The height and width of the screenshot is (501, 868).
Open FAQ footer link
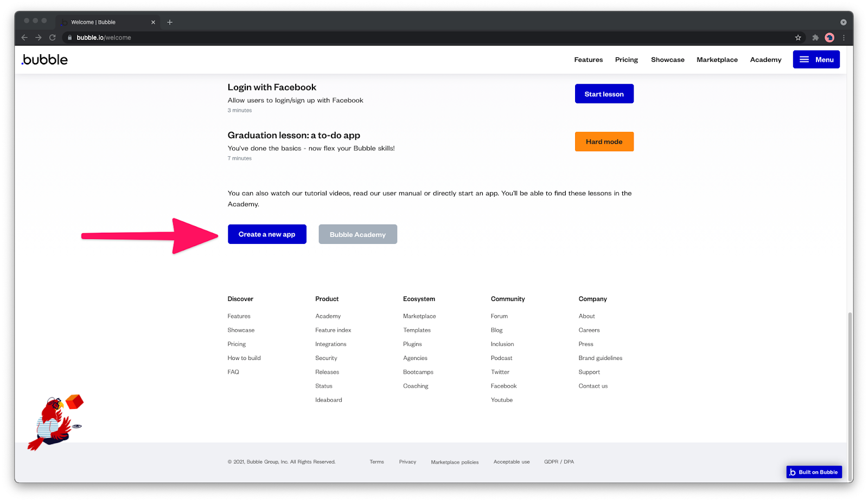[233, 372]
